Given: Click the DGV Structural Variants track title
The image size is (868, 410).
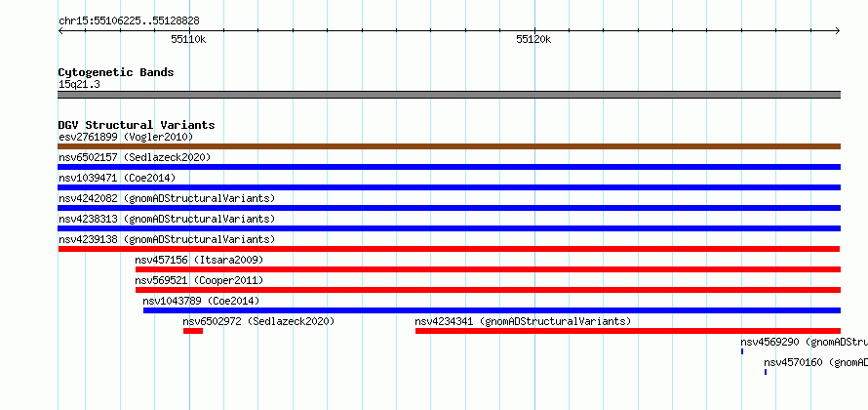Looking at the screenshot, I should click(137, 125).
